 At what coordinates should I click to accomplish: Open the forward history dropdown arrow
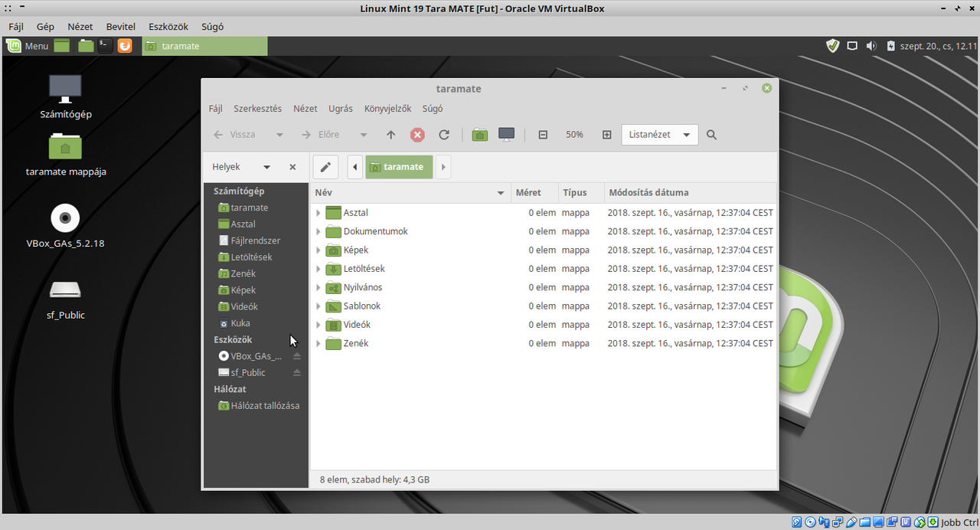coord(364,135)
